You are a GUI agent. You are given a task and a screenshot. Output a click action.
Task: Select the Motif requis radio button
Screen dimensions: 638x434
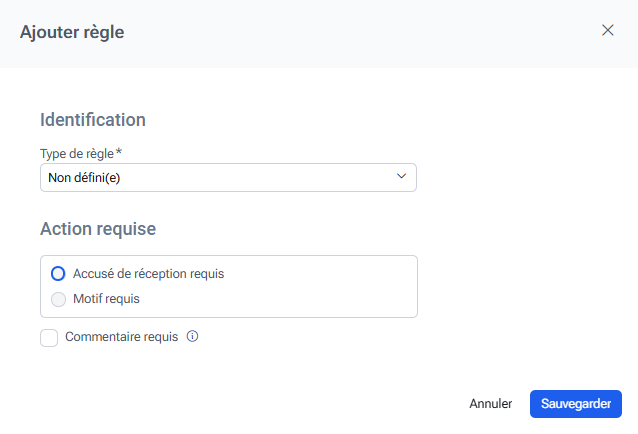coord(58,299)
